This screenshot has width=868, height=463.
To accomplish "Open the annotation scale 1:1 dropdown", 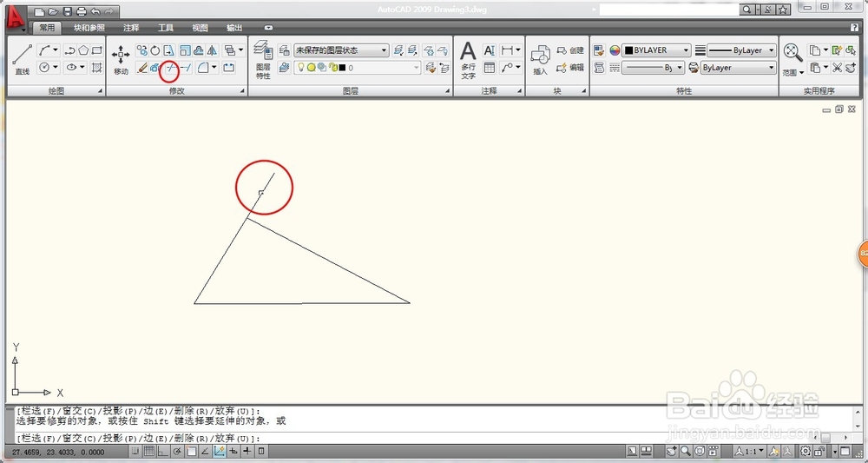I will point(750,452).
